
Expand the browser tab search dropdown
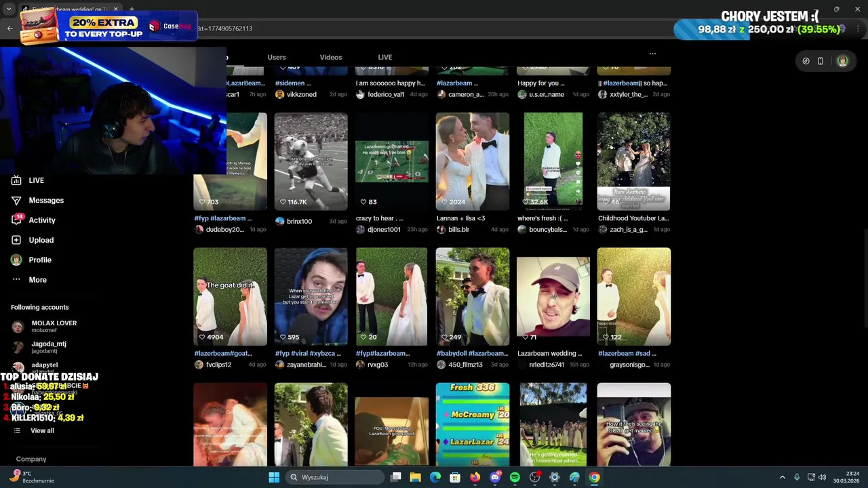pyautogui.click(x=9, y=9)
